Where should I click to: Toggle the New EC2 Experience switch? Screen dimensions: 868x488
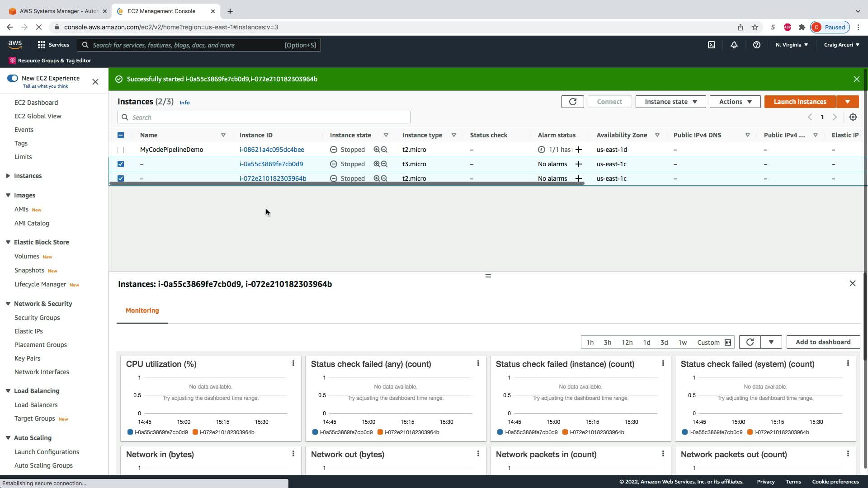tap(13, 78)
